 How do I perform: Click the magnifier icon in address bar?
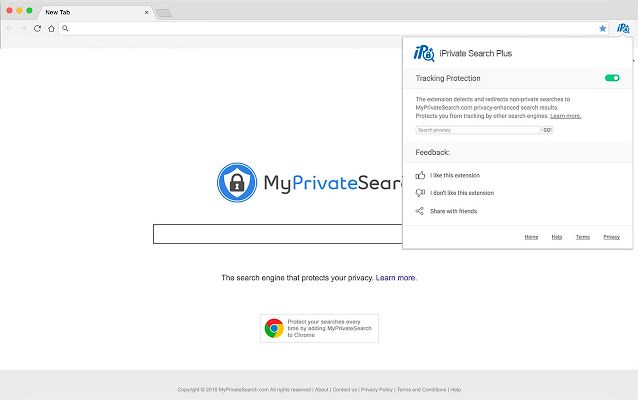click(65, 28)
